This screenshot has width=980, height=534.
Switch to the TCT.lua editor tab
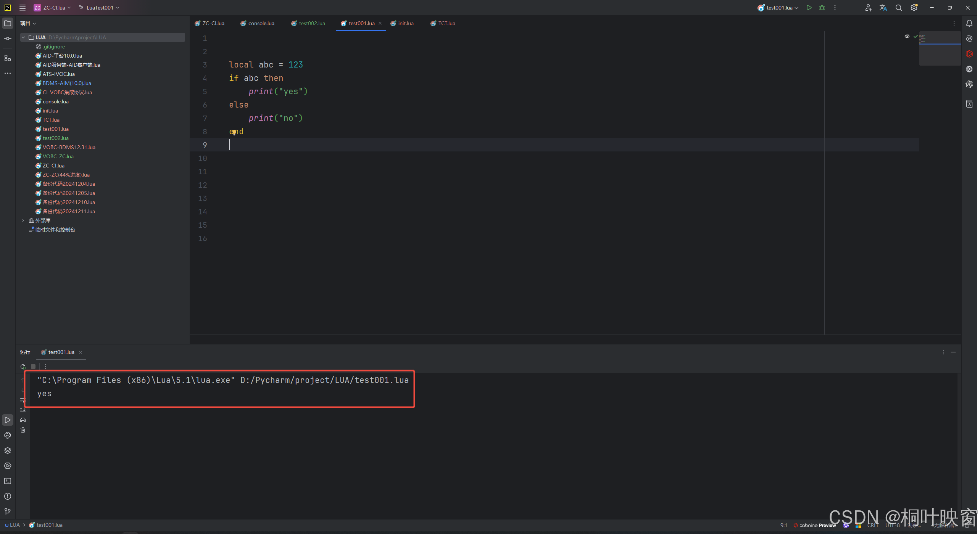[446, 23]
